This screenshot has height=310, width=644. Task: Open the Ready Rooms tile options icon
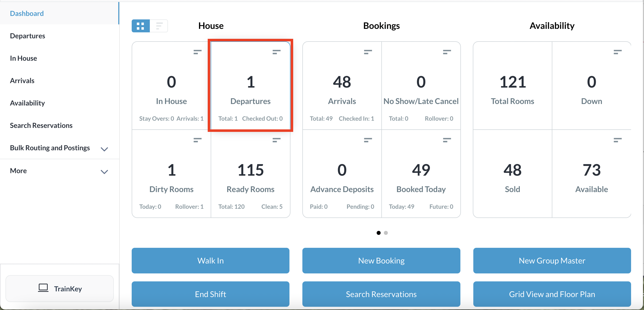pyautogui.click(x=276, y=140)
